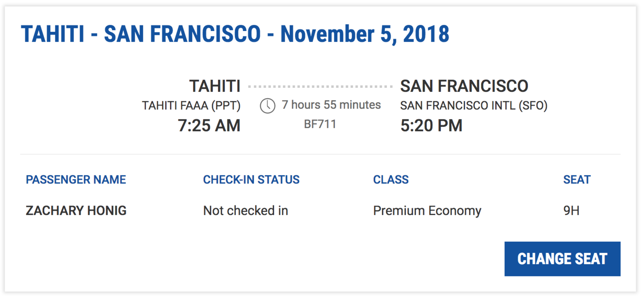This screenshot has width=644, height=298.
Task: Click the Premium Economy class value
Action: tap(427, 211)
